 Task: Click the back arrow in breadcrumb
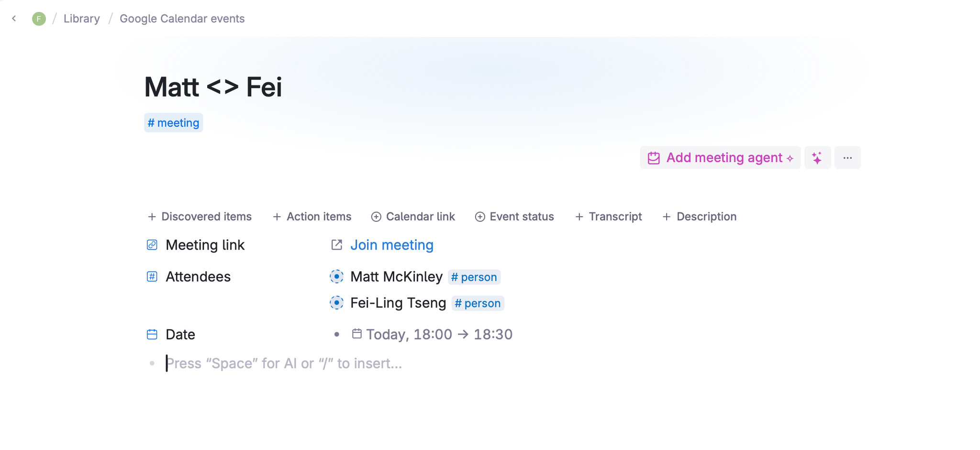pos(14,19)
